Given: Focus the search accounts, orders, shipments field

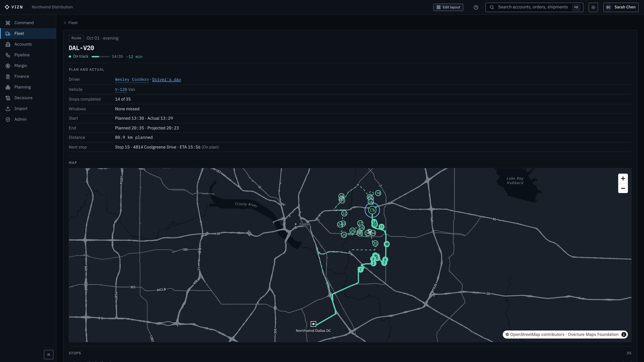Looking at the screenshot, I should 534,7.
